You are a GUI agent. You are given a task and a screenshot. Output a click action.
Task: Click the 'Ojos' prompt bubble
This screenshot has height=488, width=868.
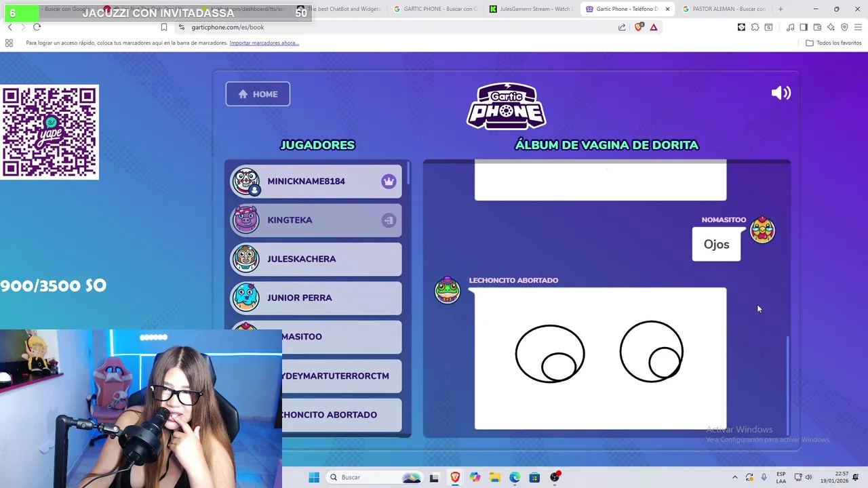click(716, 244)
